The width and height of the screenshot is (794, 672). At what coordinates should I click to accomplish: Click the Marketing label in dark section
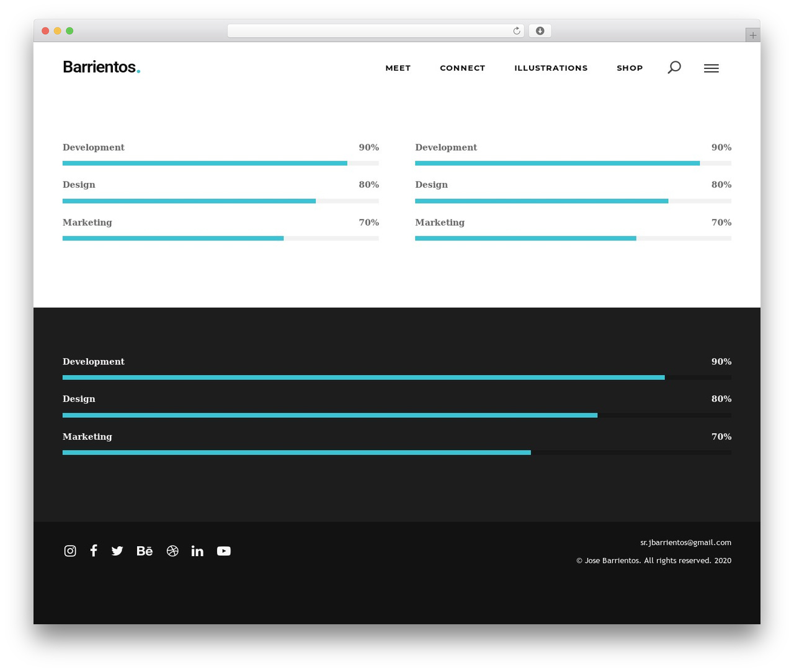(x=87, y=436)
